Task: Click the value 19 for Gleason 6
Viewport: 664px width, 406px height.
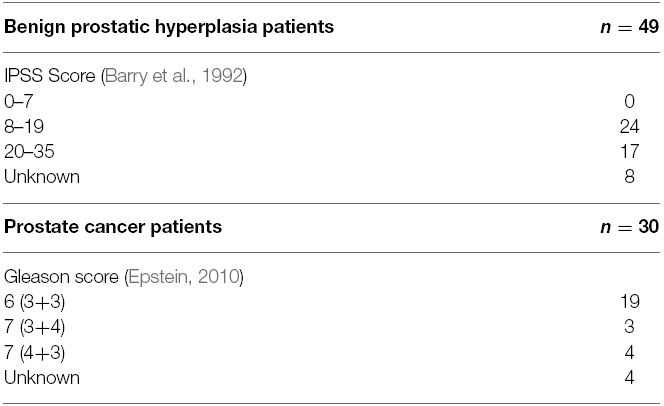Action: coord(630,301)
